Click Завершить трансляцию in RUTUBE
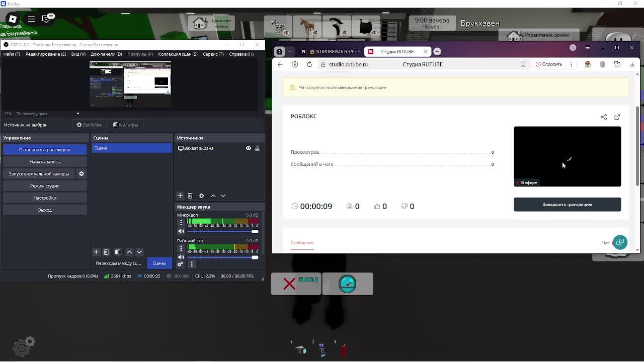Screen dimensions: 644x362 [x=567, y=205]
